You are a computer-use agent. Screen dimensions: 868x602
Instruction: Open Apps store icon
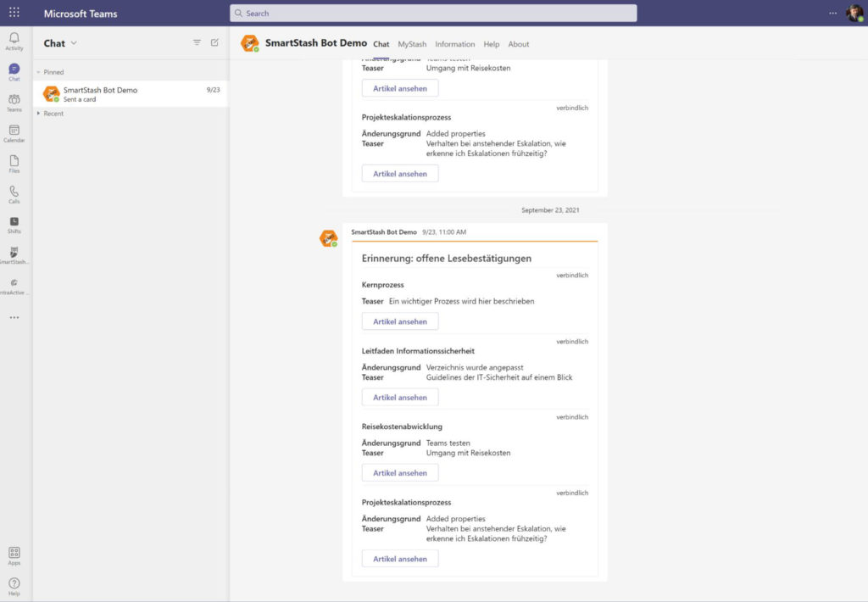pyautogui.click(x=14, y=556)
